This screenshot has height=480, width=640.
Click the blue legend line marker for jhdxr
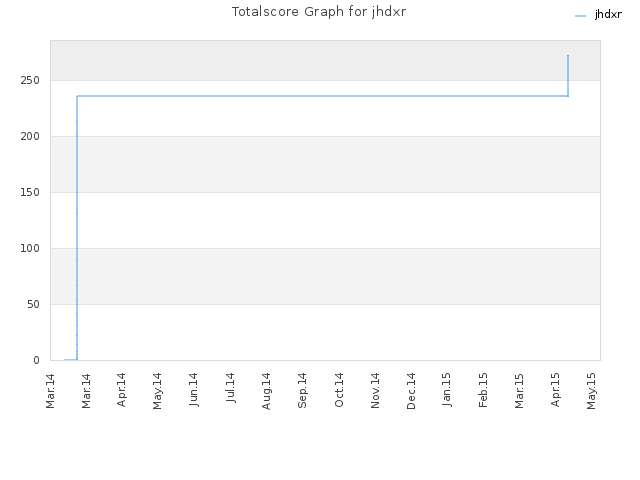click(580, 16)
